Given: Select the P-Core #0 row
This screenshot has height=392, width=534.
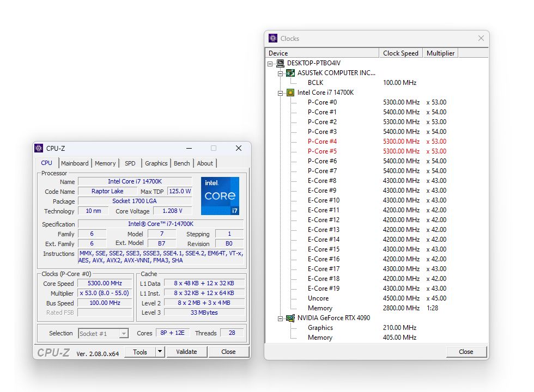Looking at the screenshot, I should click(377, 102).
